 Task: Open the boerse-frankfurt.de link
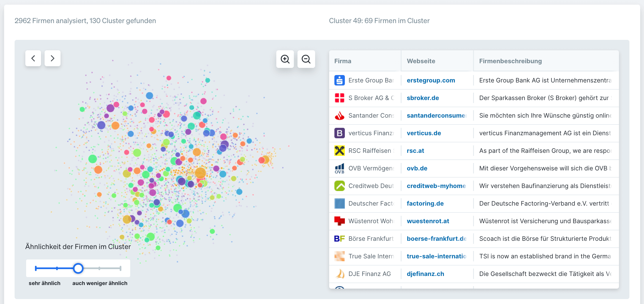(x=436, y=239)
